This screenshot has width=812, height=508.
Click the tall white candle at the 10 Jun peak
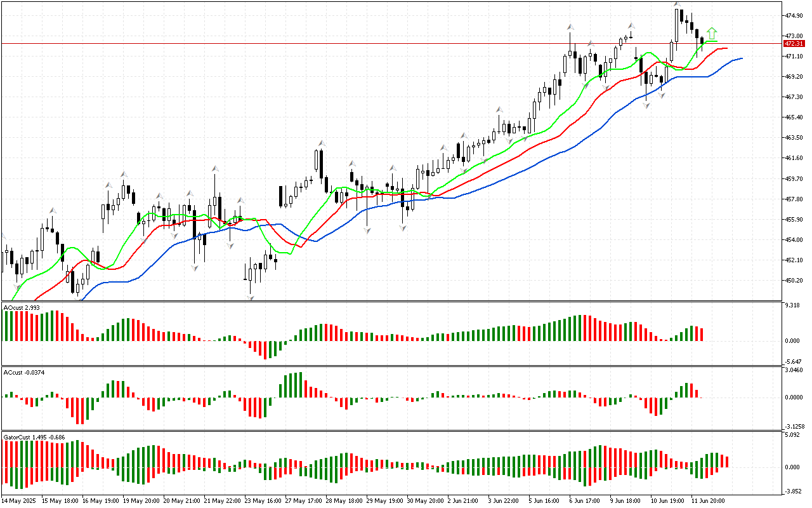tap(679, 25)
